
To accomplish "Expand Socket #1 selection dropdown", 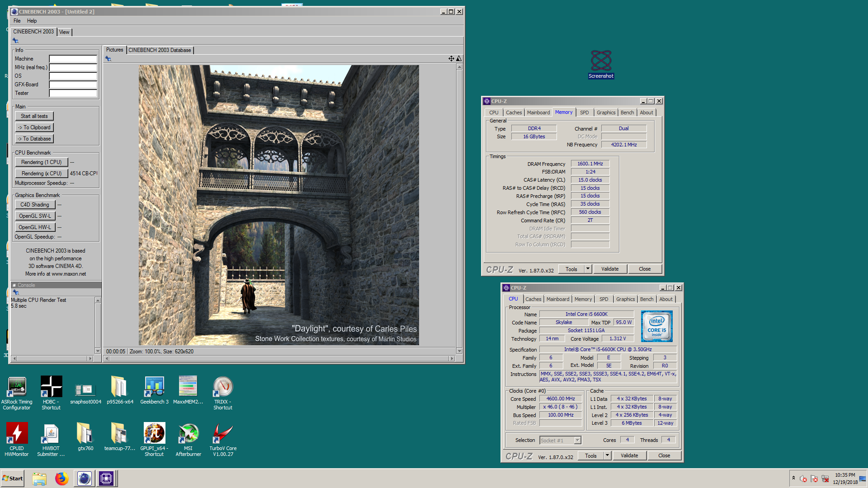I will click(577, 440).
